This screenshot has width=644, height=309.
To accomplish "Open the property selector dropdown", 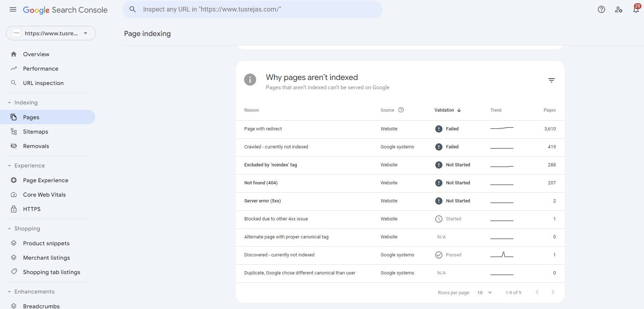I will (x=51, y=33).
